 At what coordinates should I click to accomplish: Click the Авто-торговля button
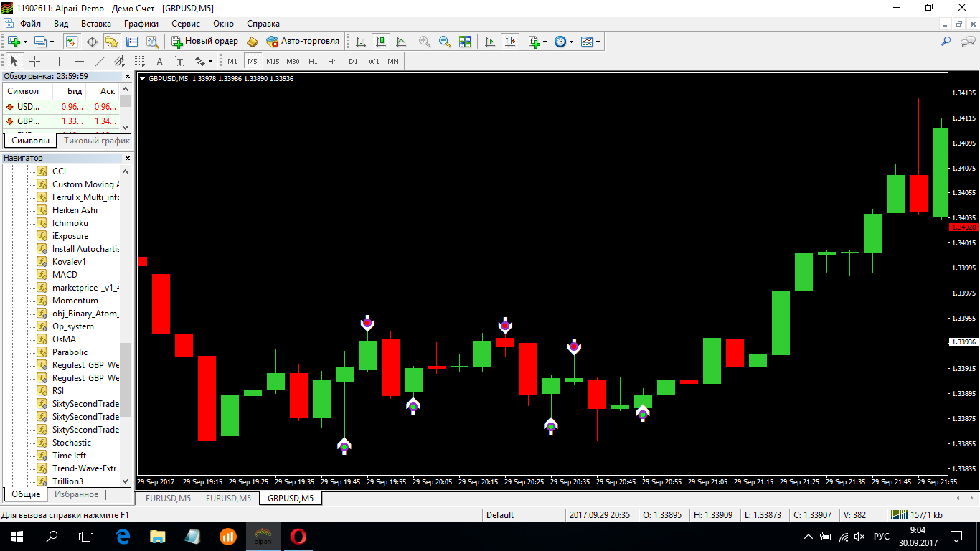pyautogui.click(x=303, y=42)
